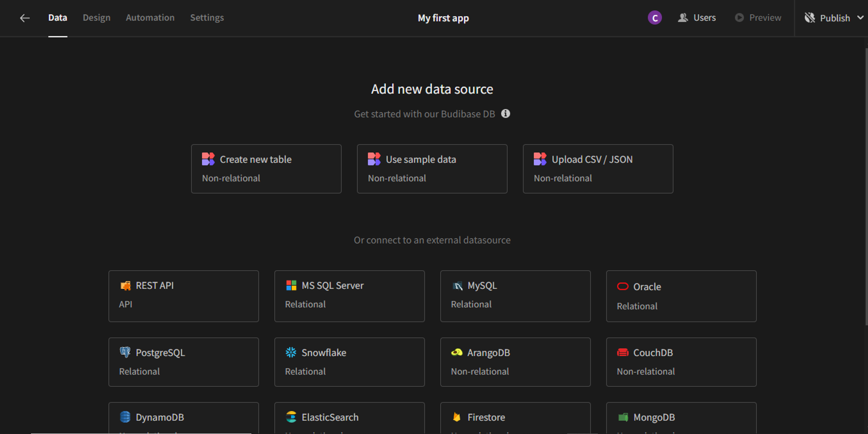The image size is (868, 434).
Task: Click Non-relational under ArangoDB
Action: (480, 372)
